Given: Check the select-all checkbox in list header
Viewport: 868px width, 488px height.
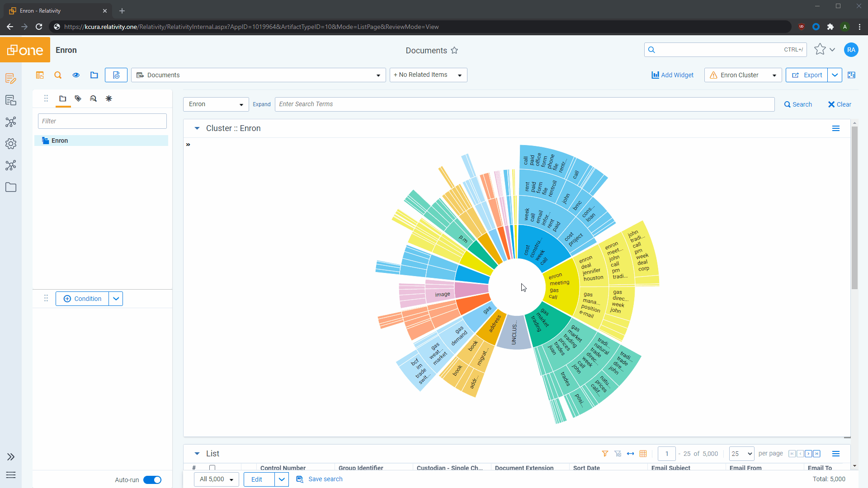Looking at the screenshot, I should point(212,468).
